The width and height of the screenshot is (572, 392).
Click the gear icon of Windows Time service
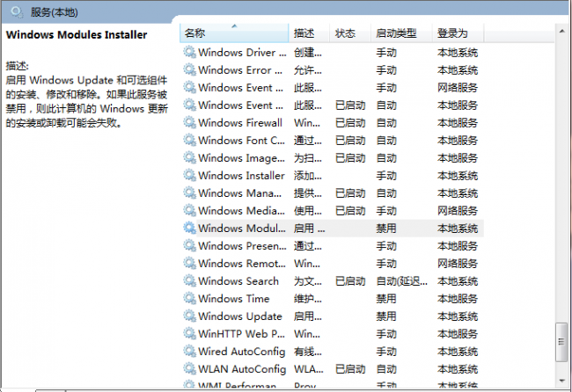click(x=189, y=298)
